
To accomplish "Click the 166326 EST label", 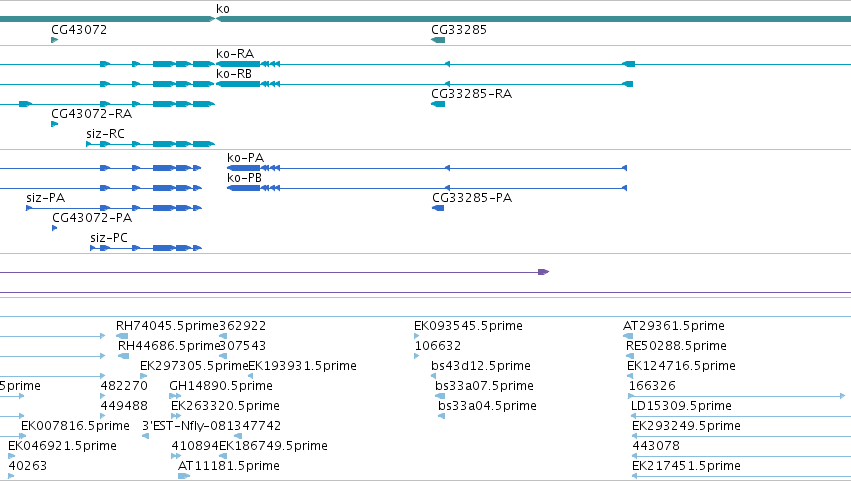I will pyautogui.click(x=652, y=387).
